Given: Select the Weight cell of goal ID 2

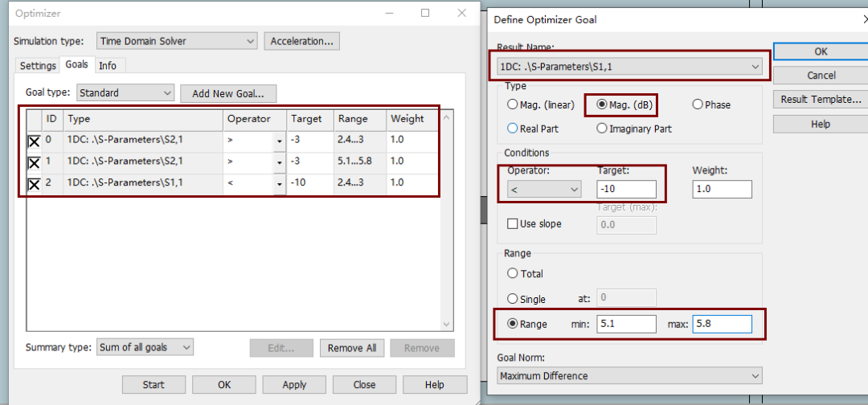Looking at the screenshot, I should click(x=414, y=182).
